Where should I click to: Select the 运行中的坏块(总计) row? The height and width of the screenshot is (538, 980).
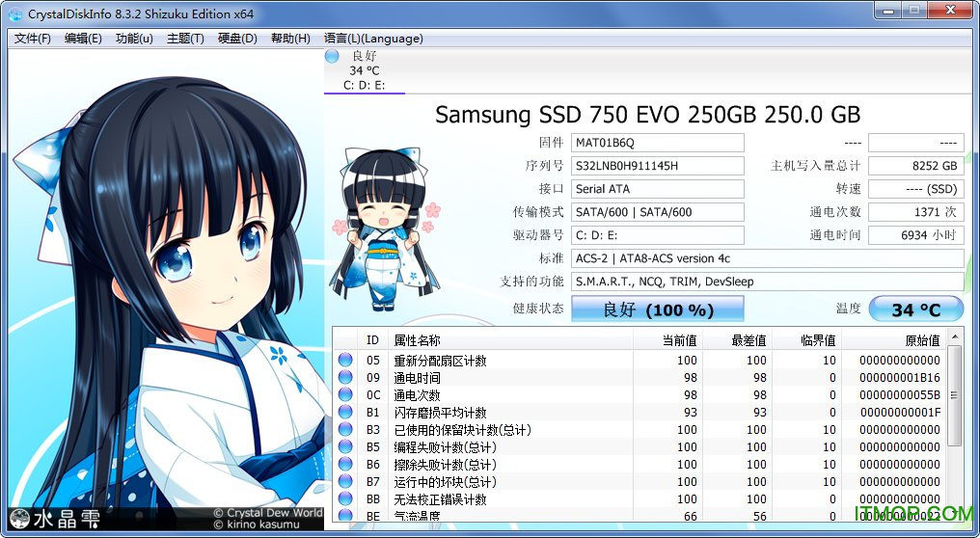click(x=640, y=482)
